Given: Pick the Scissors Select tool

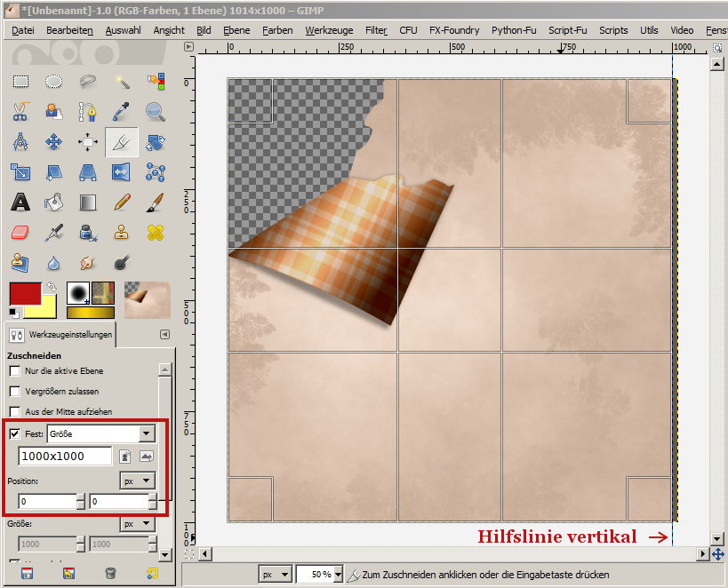Looking at the screenshot, I should pyautogui.click(x=20, y=112).
